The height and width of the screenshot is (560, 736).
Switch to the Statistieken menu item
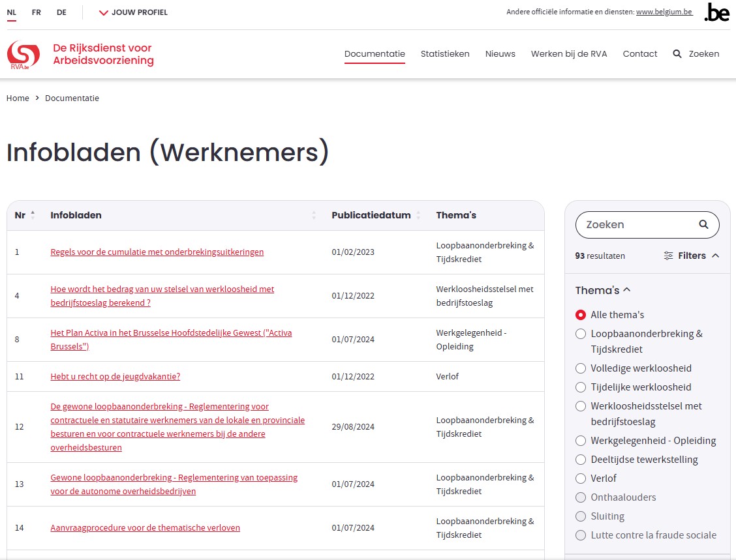coord(446,53)
